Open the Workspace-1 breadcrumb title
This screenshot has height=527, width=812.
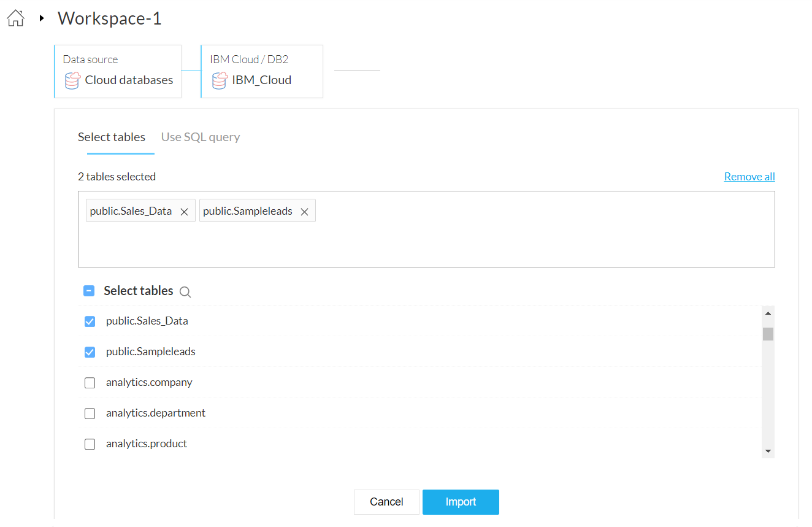pyautogui.click(x=110, y=18)
